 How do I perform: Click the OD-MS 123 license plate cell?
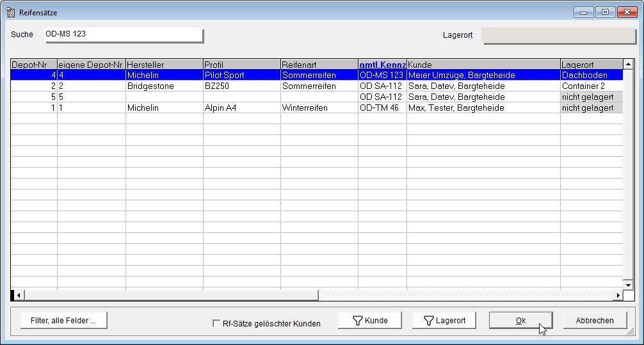coord(382,75)
